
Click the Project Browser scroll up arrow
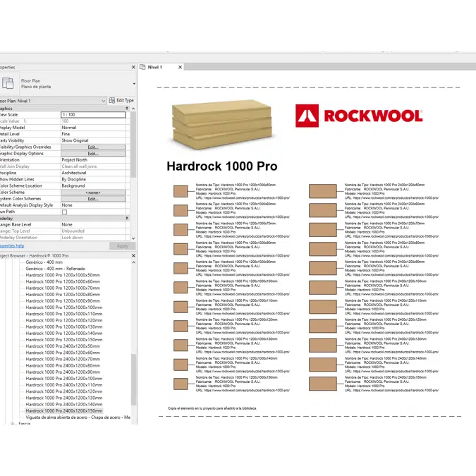click(x=133, y=262)
